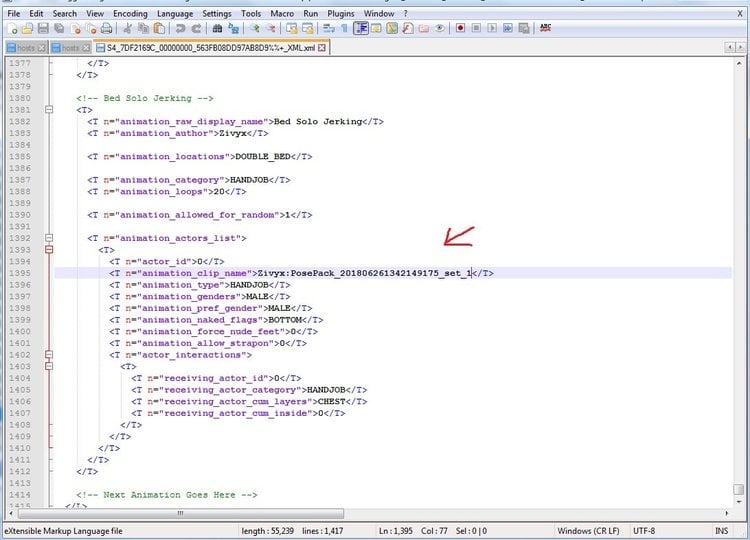
Task: Click the Open file toolbar icon
Action: click(27, 29)
